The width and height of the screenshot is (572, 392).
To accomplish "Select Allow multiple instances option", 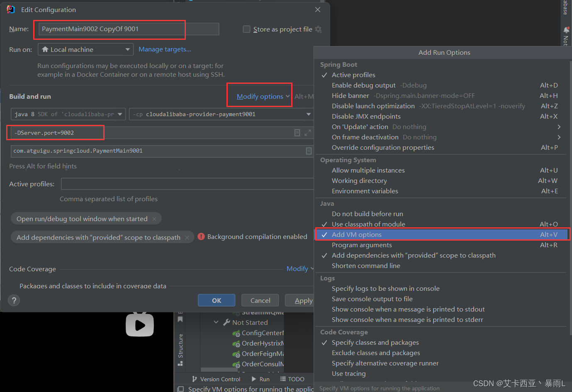I will point(441,170).
